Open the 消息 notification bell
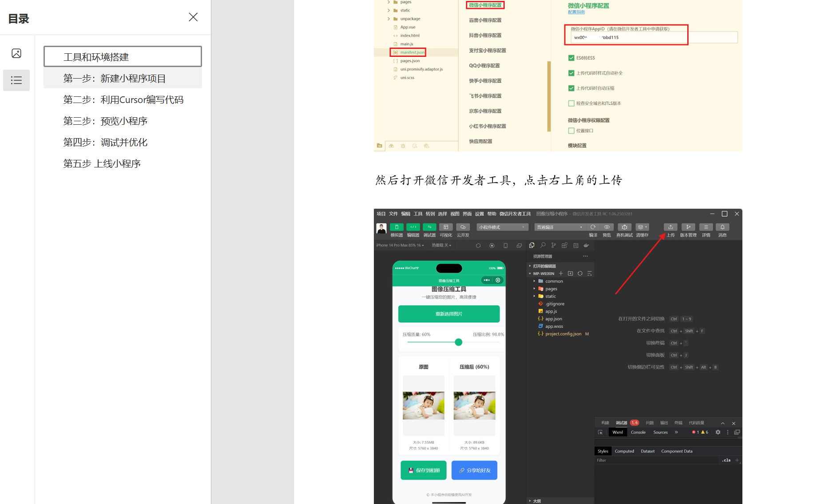 tap(722, 227)
